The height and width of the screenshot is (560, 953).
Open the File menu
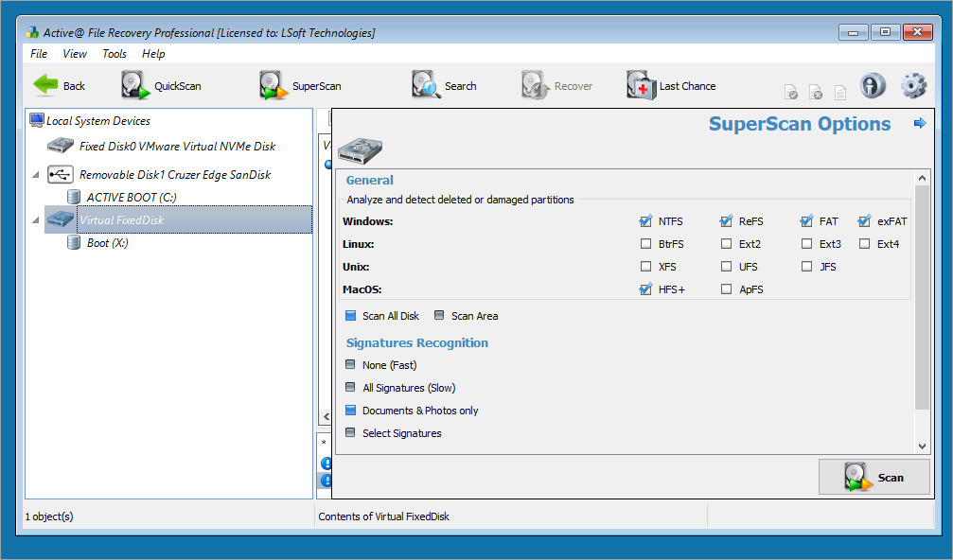[39, 54]
